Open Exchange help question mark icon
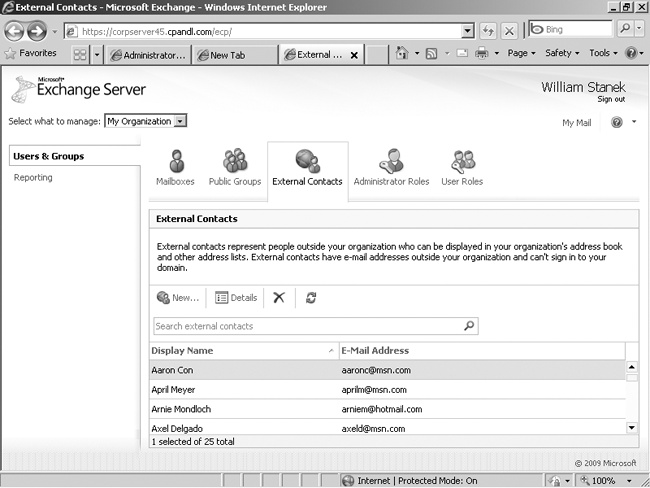Screen dimensions: 650x488 [x=617, y=122]
